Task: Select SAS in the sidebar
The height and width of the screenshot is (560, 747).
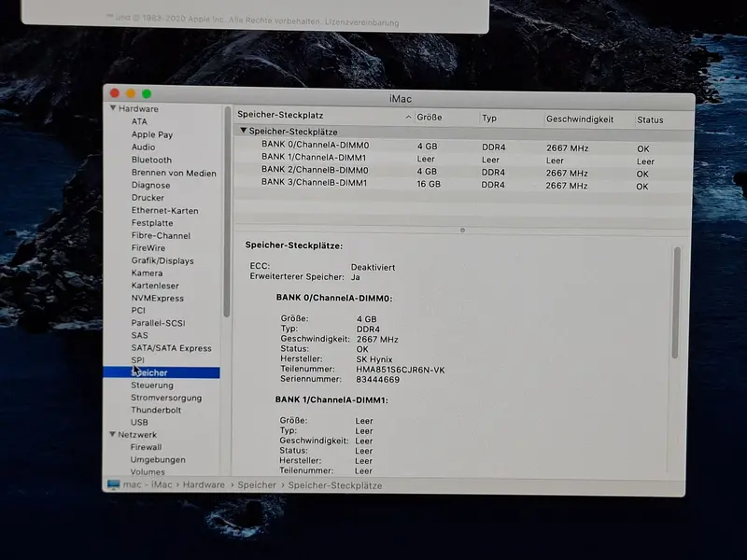Action: pos(139,335)
